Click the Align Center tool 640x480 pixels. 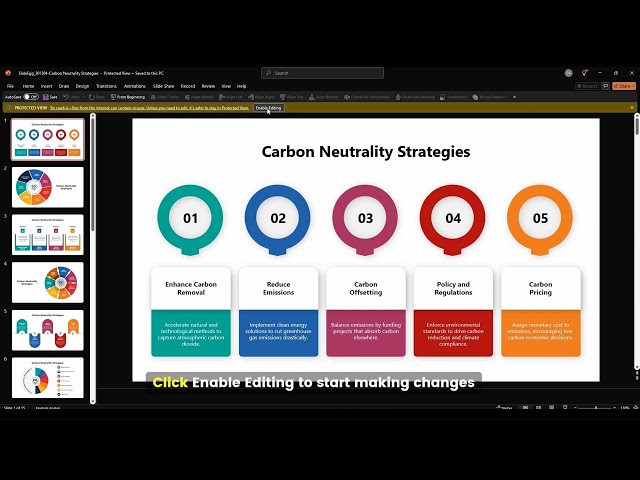pyautogui.click(x=165, y=97)
